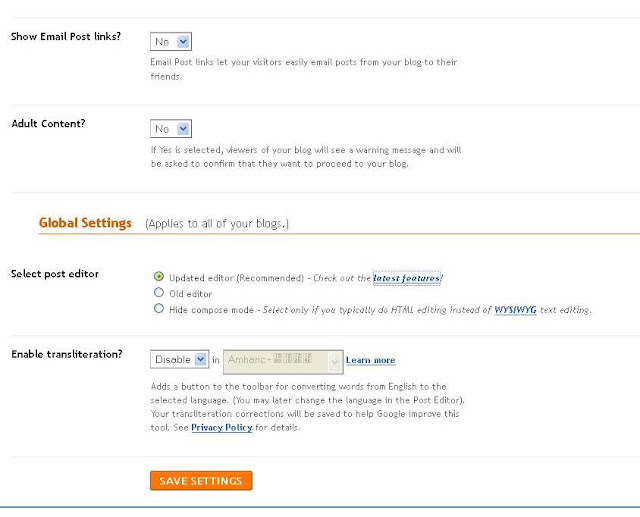Screen dimensions: 640x517
Task: Select the Old editor radio button
Action: click(x=159, y=292)
